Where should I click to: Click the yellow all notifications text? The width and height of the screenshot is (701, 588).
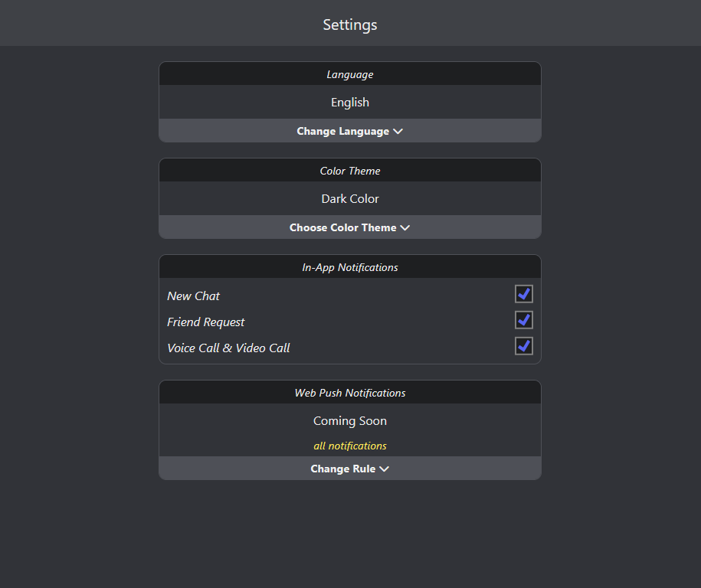(350, 446)
